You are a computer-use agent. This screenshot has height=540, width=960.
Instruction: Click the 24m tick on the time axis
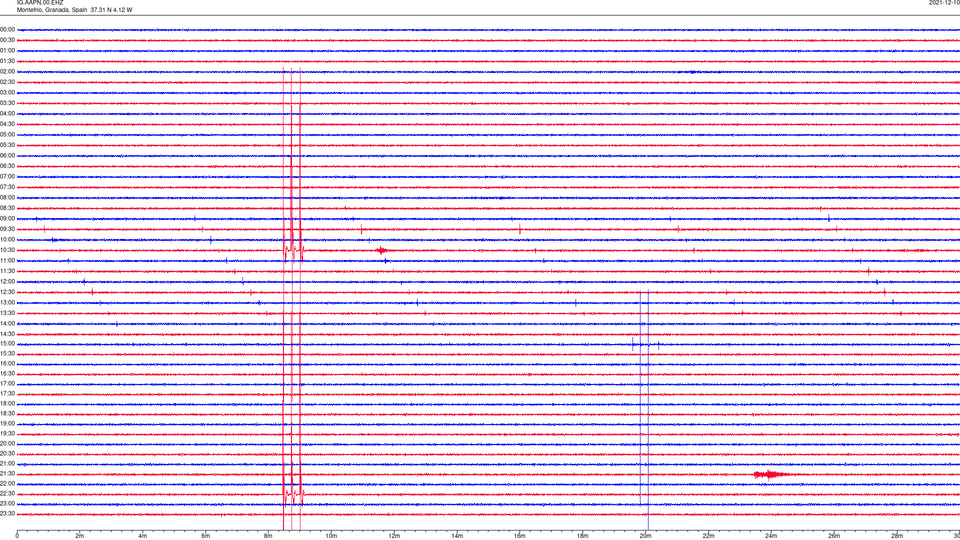click(771, 536)
